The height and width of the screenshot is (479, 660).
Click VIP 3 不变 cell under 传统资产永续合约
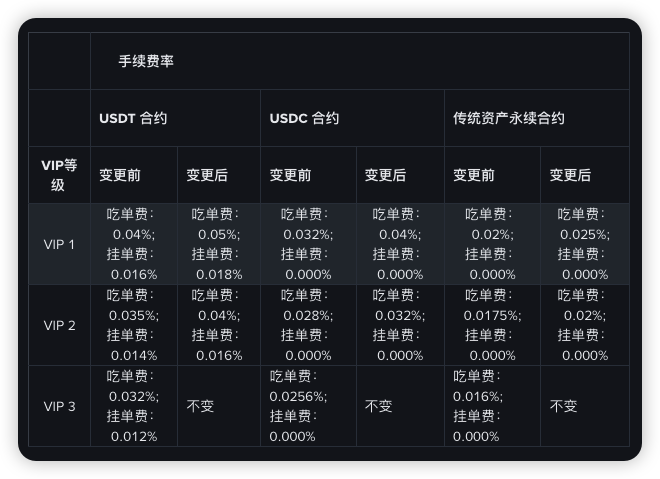click(x=564, y=406)
